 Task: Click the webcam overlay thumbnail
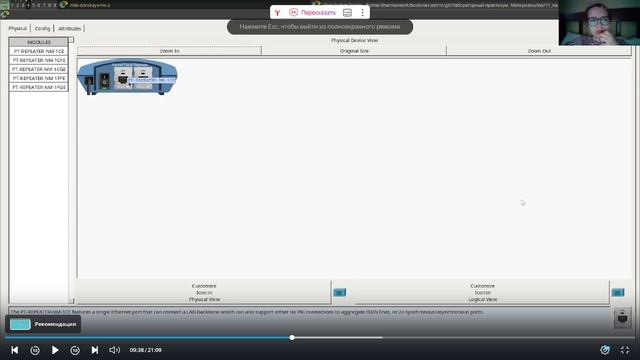pos(599,22)
